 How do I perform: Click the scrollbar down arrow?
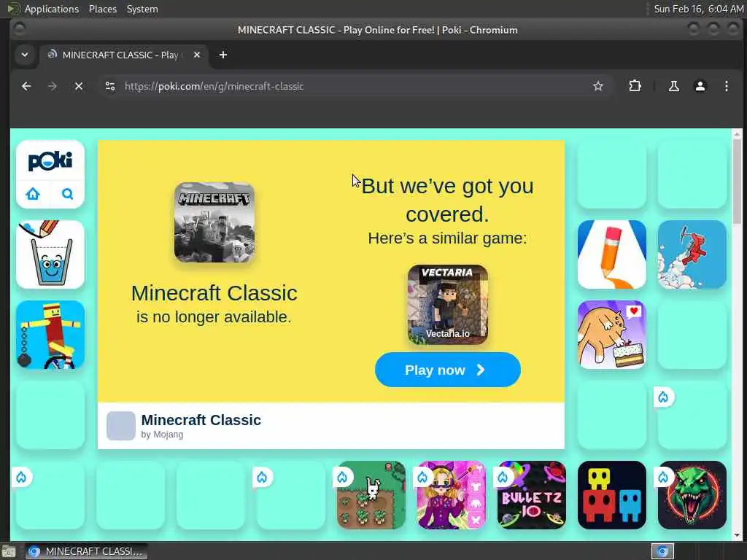tap(737, 534)
